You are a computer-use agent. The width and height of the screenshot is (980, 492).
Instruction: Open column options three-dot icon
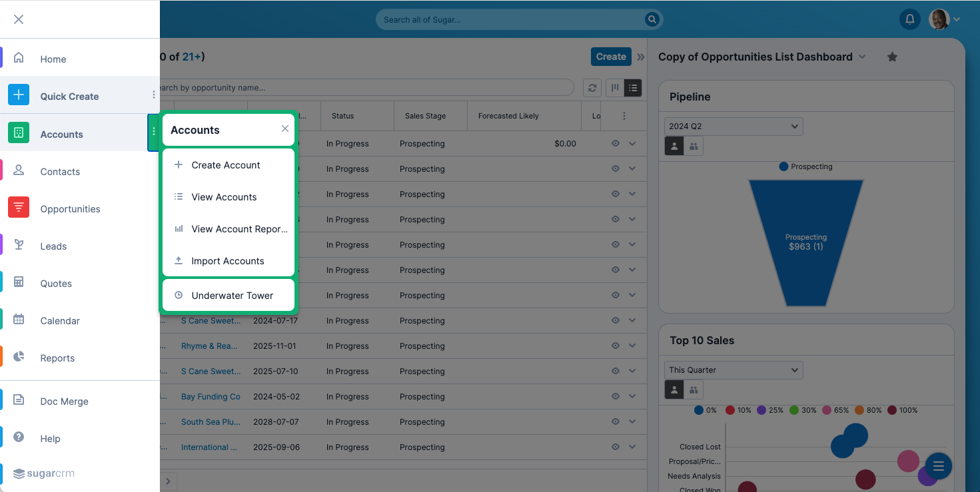pos(624,116)
